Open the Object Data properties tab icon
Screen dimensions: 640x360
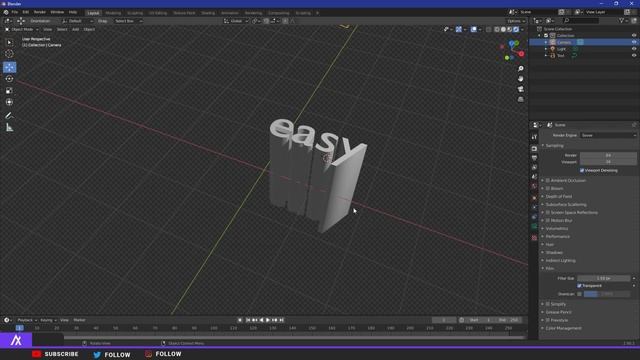click(x=534, y=226)
